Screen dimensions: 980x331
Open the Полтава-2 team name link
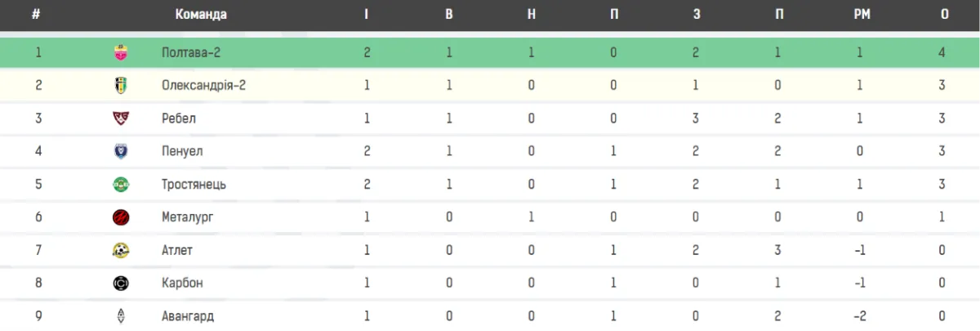point(191,53)
